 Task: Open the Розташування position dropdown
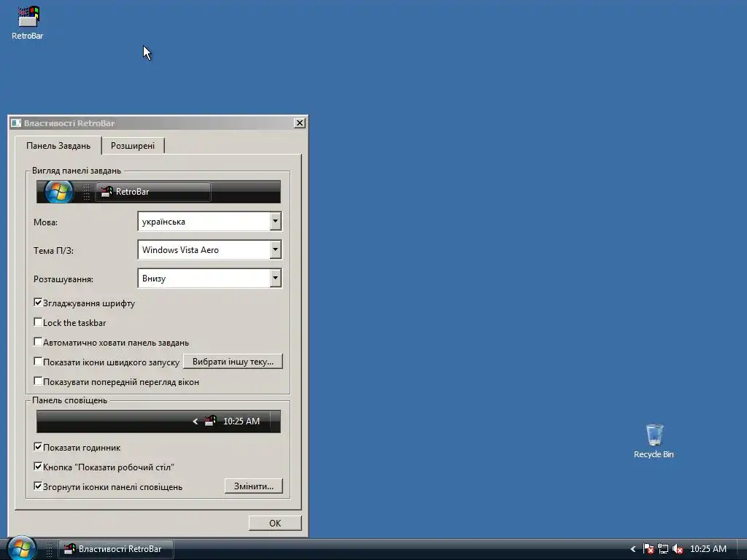point(275,279)
